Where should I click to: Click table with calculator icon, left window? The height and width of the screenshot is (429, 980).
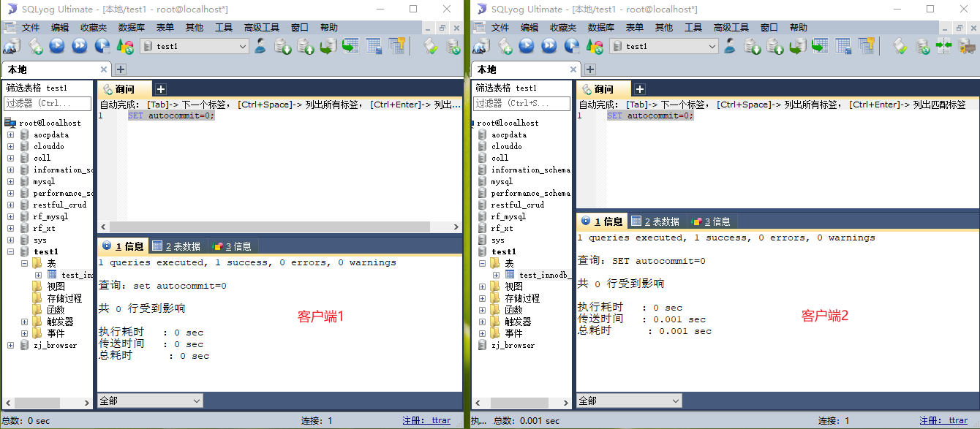(374, 46)
